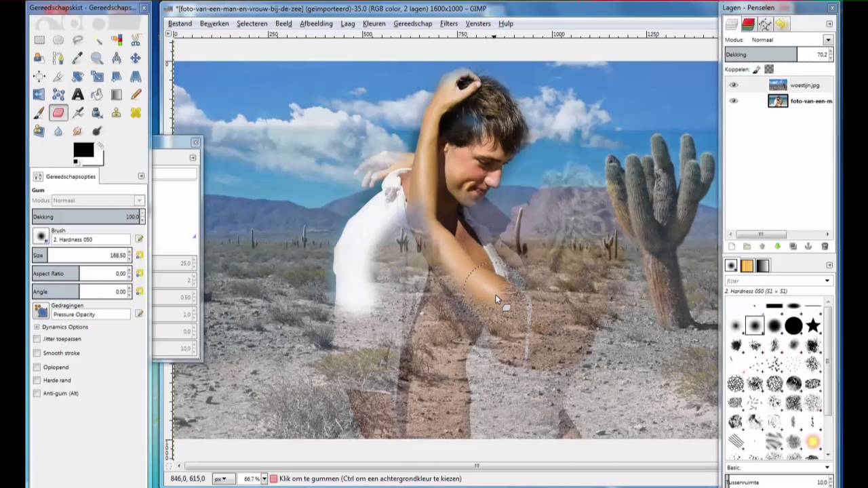Open the Kleuren menu

tap(374, 24)
